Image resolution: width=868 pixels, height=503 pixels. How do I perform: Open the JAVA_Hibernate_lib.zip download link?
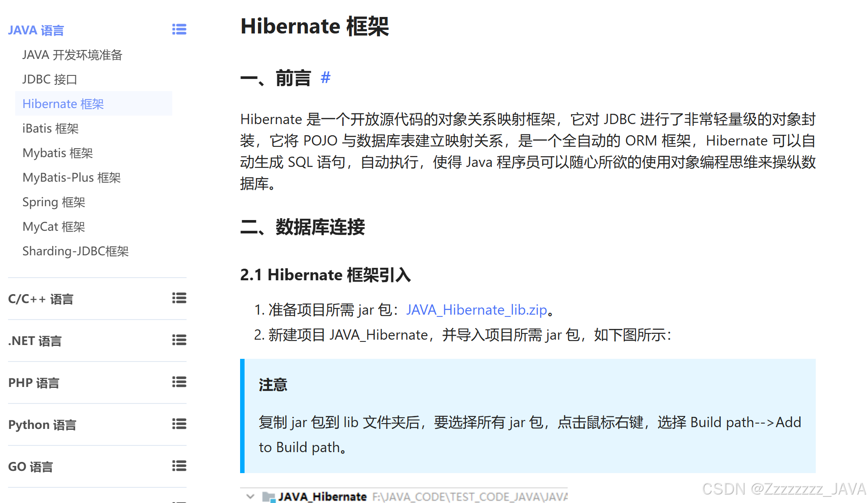(476, 310)
